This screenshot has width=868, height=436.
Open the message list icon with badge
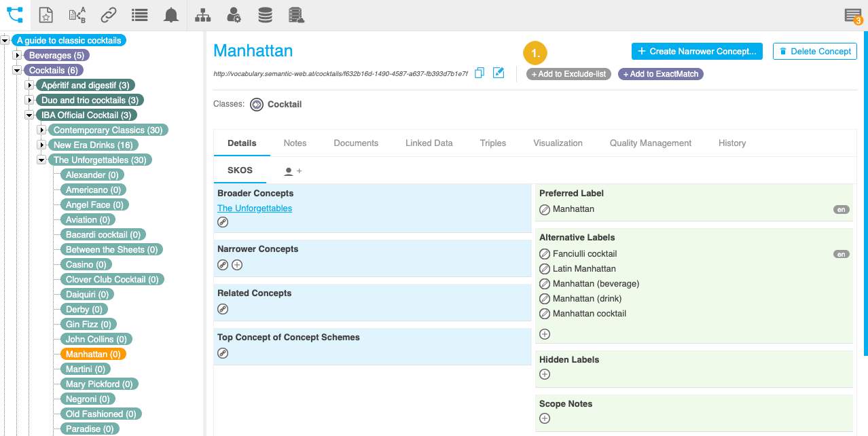[x=852, y=16]
